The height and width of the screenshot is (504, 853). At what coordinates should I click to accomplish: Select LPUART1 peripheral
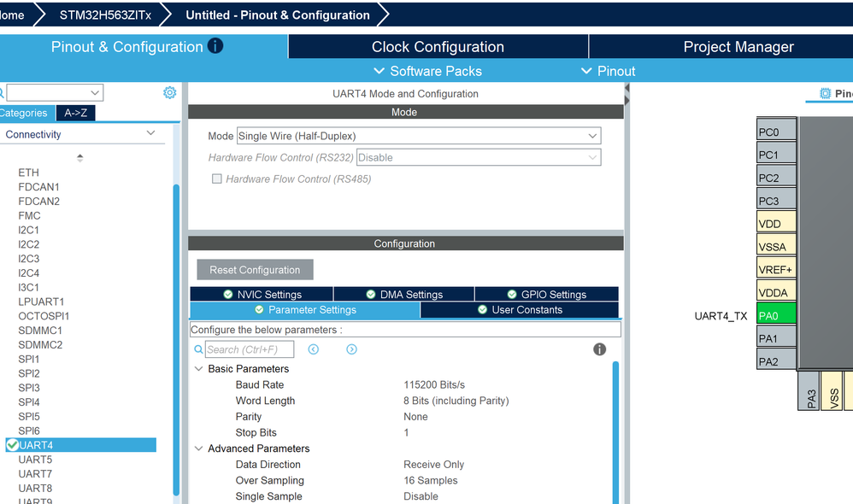coord(41,302)
